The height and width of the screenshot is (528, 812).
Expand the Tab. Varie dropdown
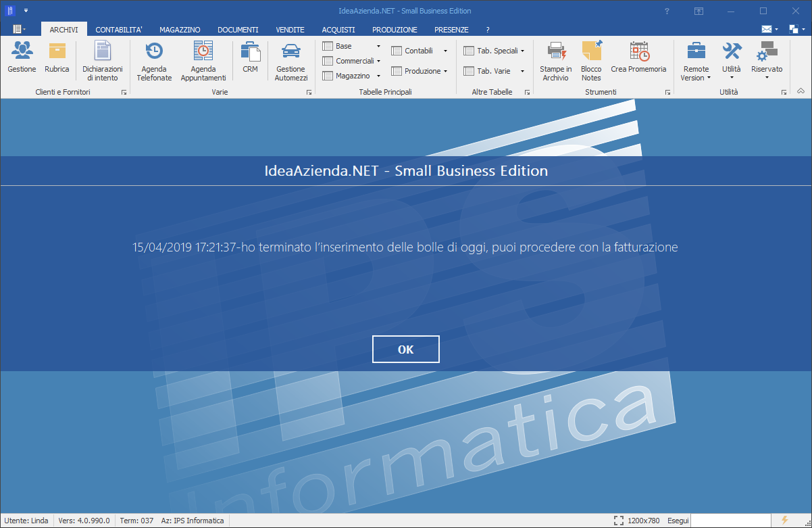click(x=522, y=71)
